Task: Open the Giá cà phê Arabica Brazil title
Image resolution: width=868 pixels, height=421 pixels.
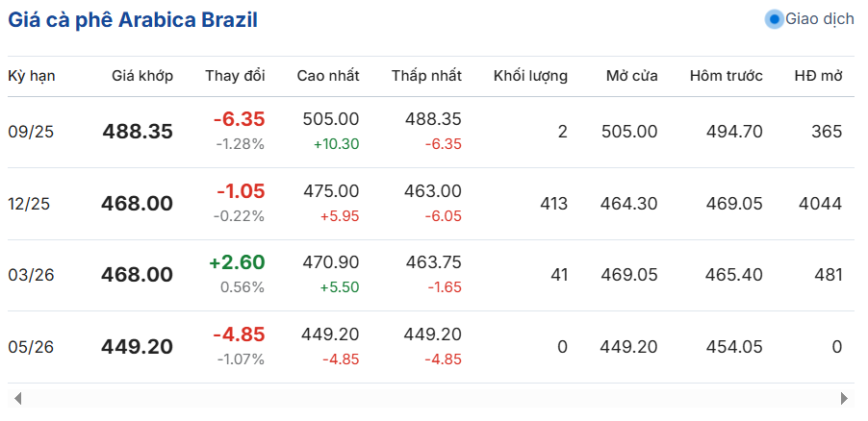Action: point(133,20)
